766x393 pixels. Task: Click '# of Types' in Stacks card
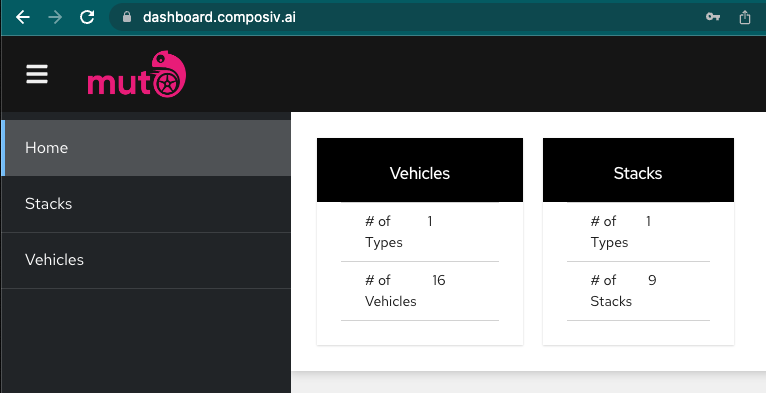point(609,232)
